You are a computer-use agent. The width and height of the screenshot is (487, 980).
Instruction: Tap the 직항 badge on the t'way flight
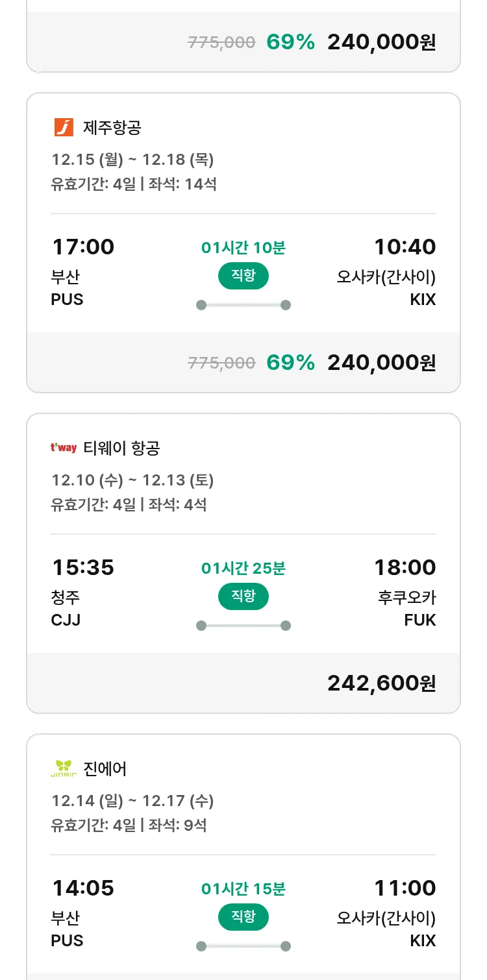[243, 596]
